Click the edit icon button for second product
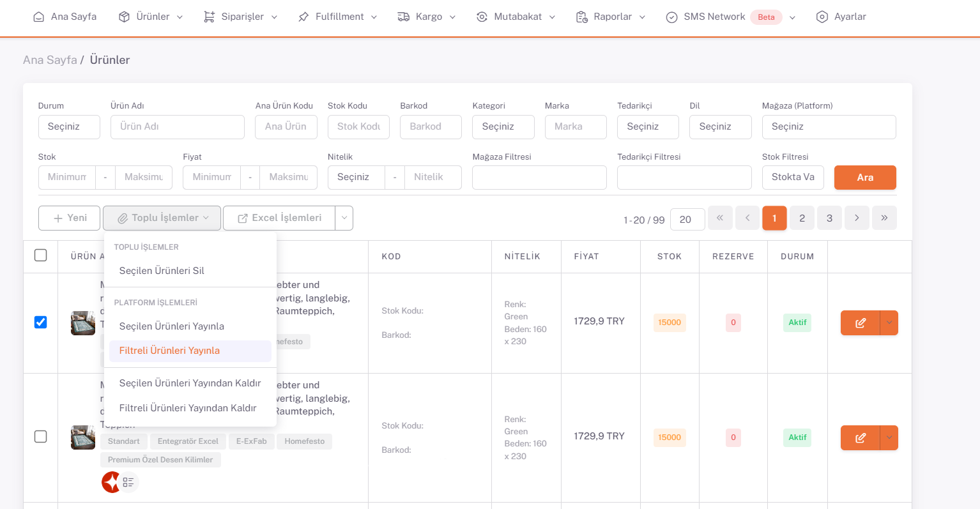The width and height of the screenshot is (980, 509). click(861, 438)
